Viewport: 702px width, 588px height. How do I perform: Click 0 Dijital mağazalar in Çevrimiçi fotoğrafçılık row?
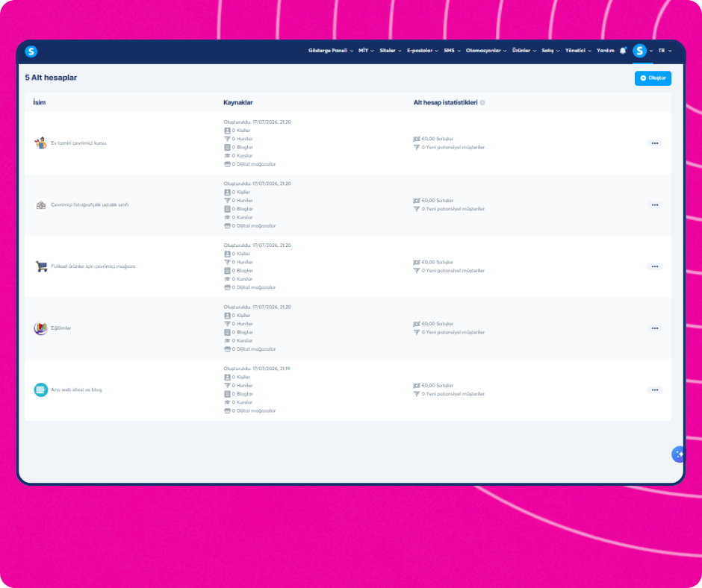254,226
